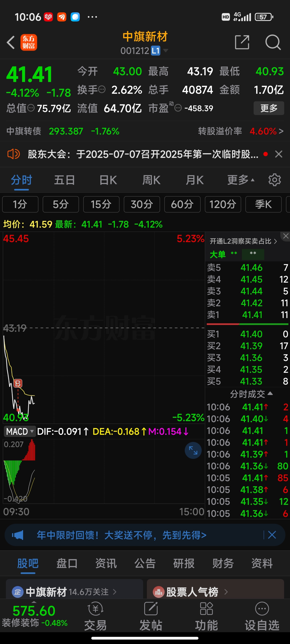290x644 pixels.
Task: Open 装修装饰 575.60 sector index
Action: point(35,616)
